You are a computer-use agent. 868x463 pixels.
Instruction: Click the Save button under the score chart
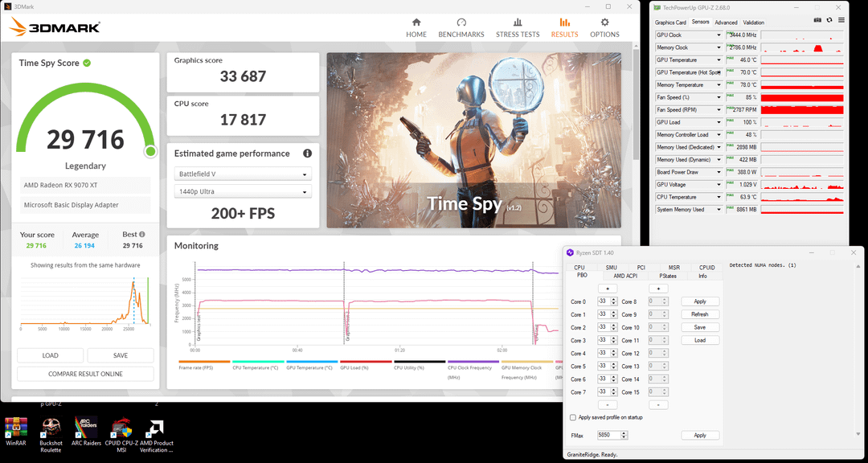tap(120, 355)
